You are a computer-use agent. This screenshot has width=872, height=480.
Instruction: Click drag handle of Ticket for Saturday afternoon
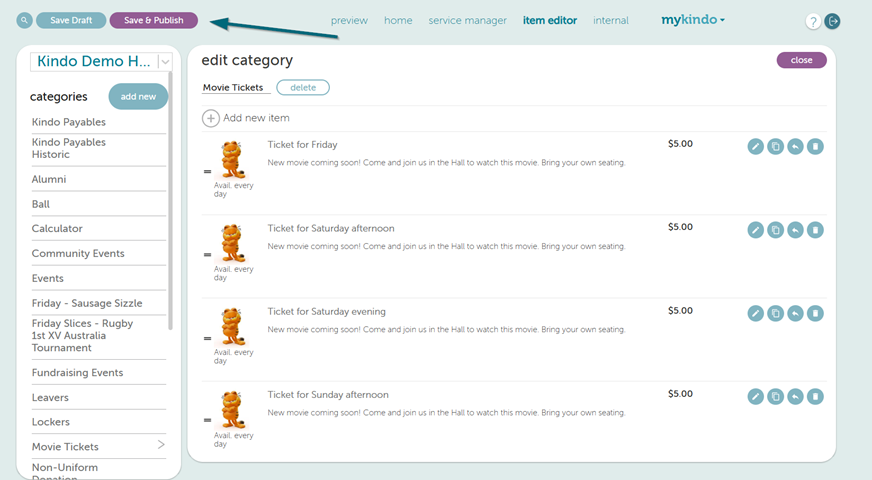coord(207,255)
